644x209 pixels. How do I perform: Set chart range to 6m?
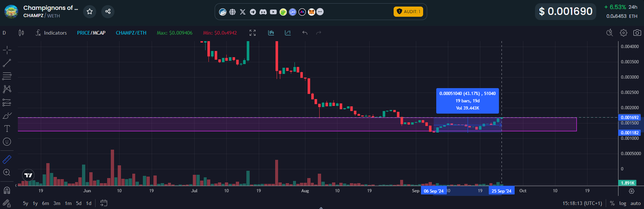(46, 203)
